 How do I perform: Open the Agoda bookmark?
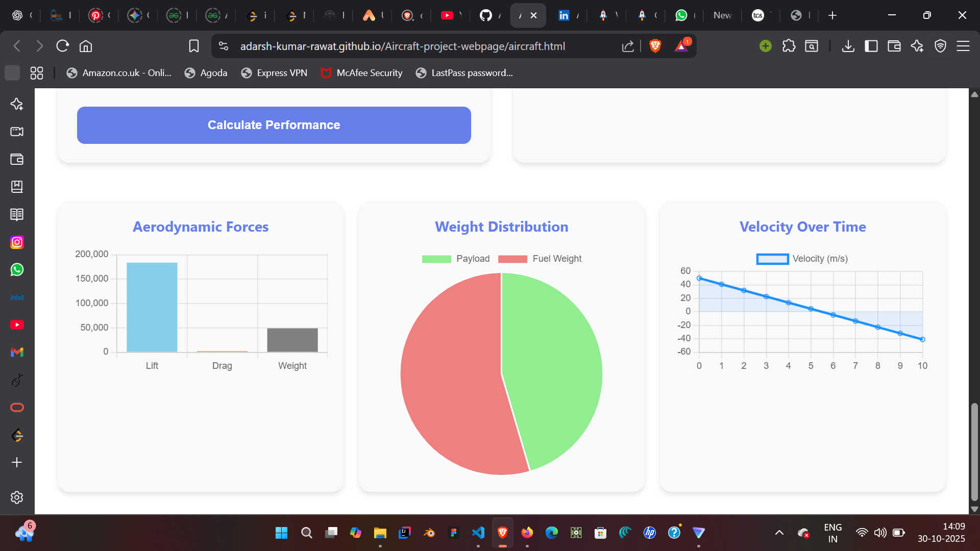pyautogui.click(x=206, y=72)
